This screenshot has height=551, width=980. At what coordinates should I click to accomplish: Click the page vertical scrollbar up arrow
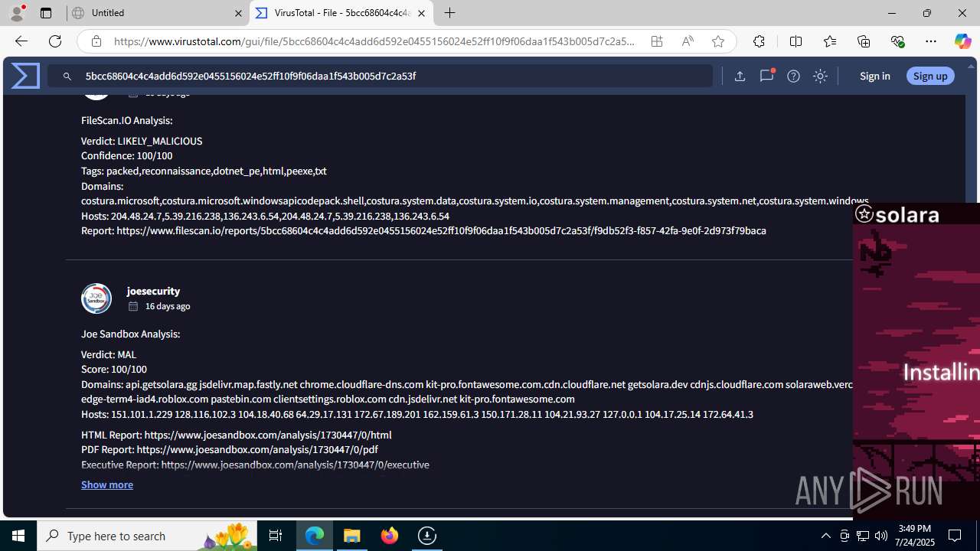point(972,66)
